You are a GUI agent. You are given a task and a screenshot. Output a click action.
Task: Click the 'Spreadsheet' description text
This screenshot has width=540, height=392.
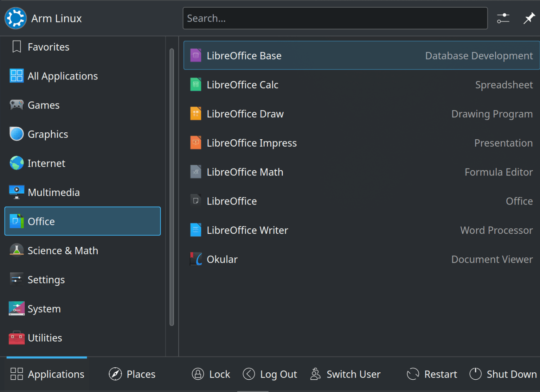[504, 85]
